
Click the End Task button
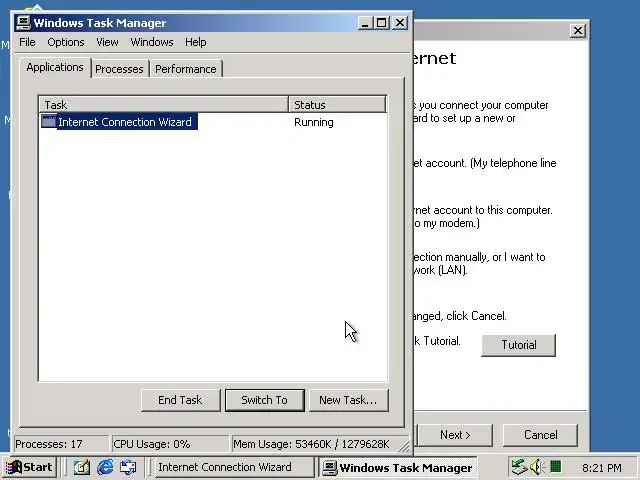coord(180,400)
